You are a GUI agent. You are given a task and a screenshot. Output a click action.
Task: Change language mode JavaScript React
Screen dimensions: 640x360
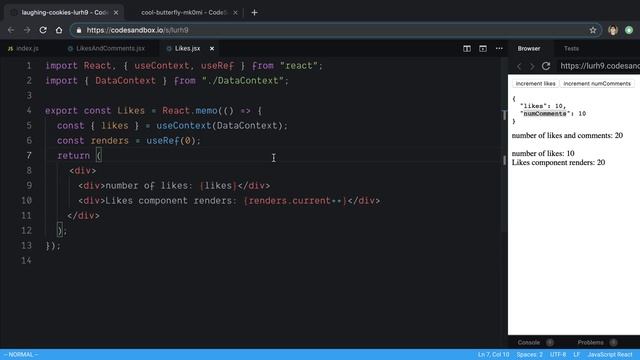(x=610, y=355)
